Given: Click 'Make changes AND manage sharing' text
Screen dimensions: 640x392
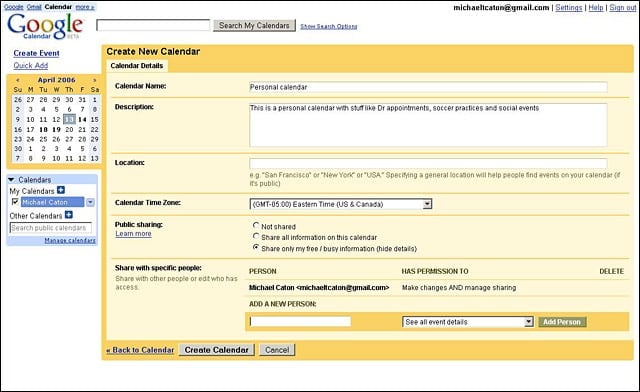Looking at the screenshot, I should (x=459, y=287).
